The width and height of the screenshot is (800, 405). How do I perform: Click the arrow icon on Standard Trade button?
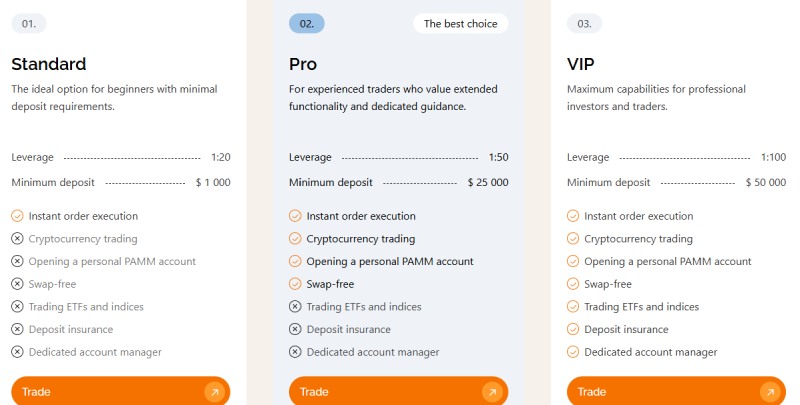214,392
